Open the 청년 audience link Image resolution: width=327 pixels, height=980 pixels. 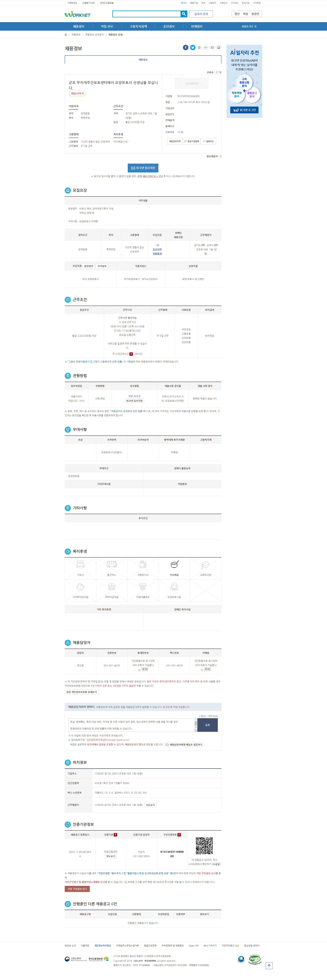pyautogui.click(x=237, y=14)
